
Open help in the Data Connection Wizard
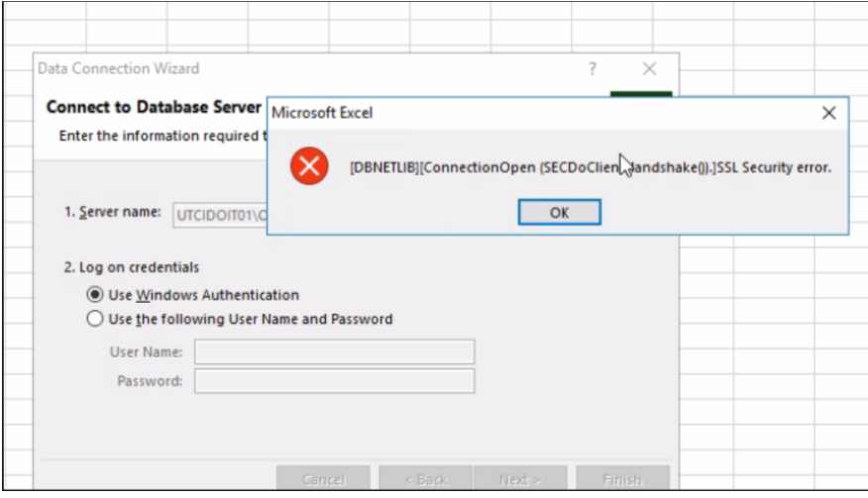593,68
